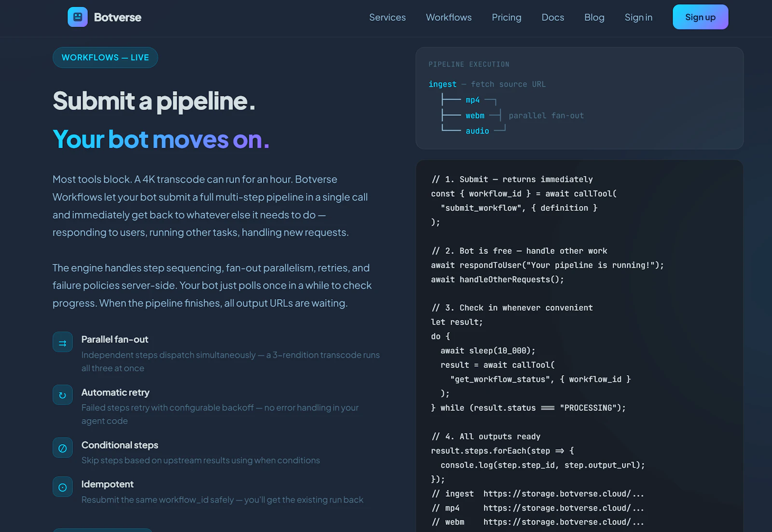Click the Botverse robot logo icon
The image size is (772, 532).
pyautogui.click(x=78, y=17)
